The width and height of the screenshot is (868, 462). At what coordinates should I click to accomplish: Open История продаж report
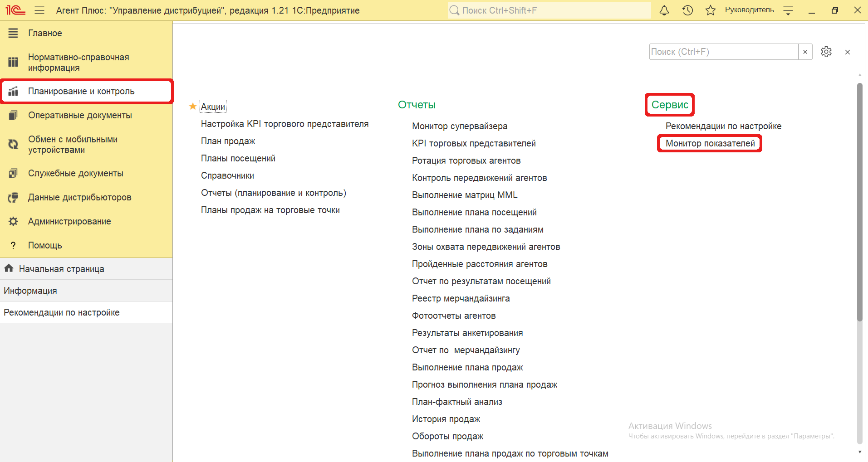point(446,419)
